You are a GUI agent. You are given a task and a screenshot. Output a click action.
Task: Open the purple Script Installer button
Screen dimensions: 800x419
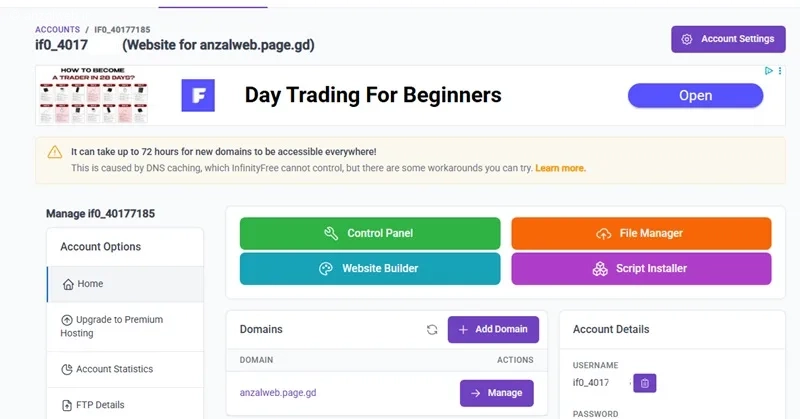point(641,268)
